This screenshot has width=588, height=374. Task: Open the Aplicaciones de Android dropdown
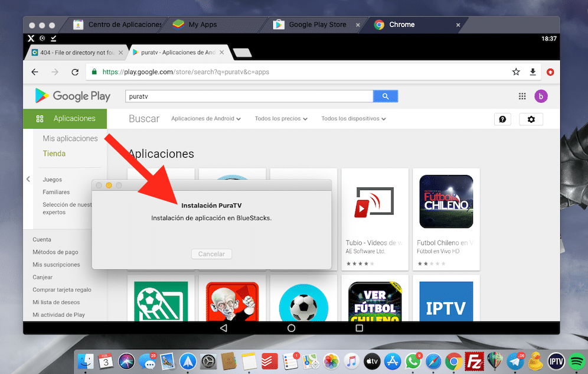(x=205, y=118)
